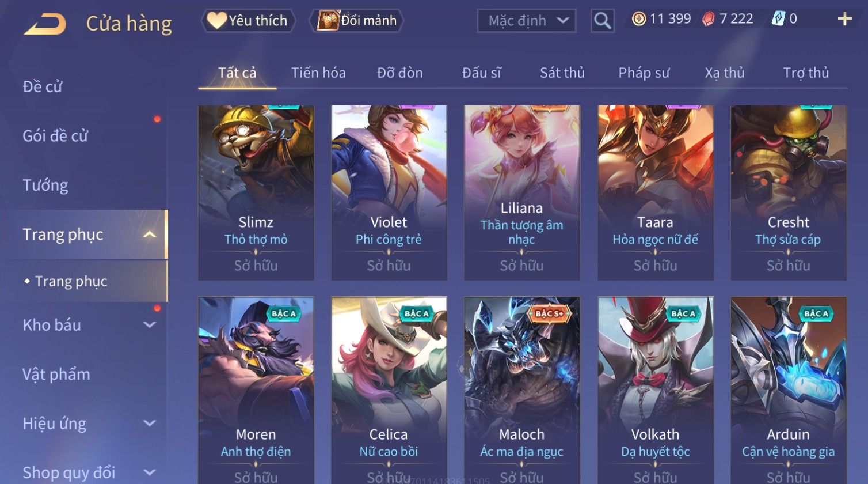The height and width of the screenshot is (484, 868).
Task: Switch to the Tiến hóa tab
Action: [318, 73]
